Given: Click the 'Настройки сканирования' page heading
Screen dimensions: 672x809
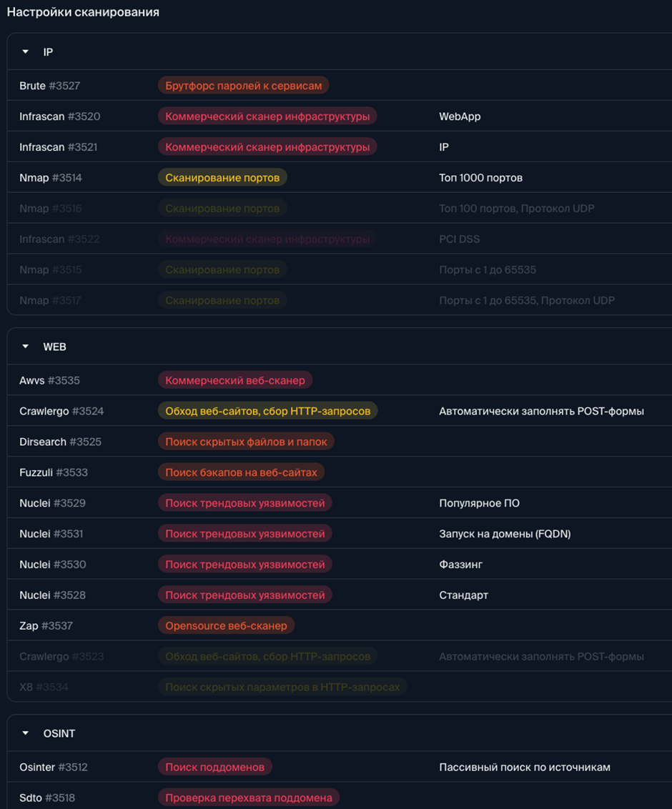Looking at the screenshot, I should [83, 12].
